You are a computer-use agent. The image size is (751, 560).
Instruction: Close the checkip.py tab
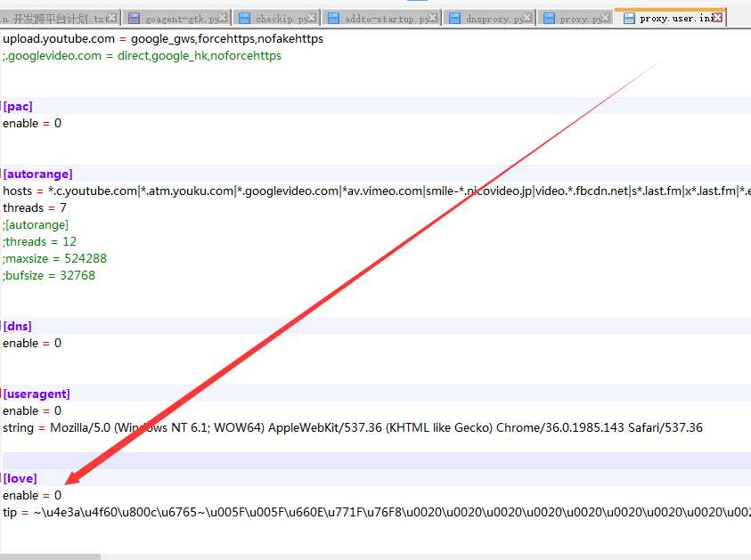[312, 18]
